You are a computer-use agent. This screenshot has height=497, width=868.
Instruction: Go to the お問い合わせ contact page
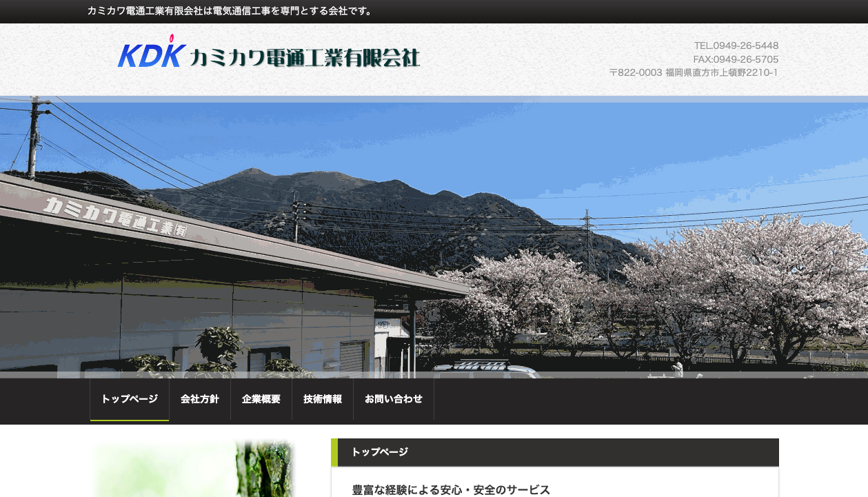(394, 399)
